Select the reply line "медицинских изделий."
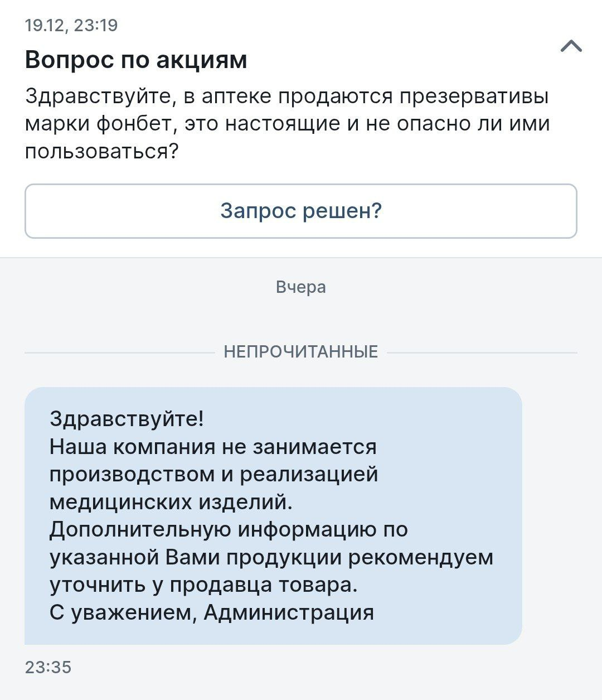602x700 pixels. [x=171, y=502]
